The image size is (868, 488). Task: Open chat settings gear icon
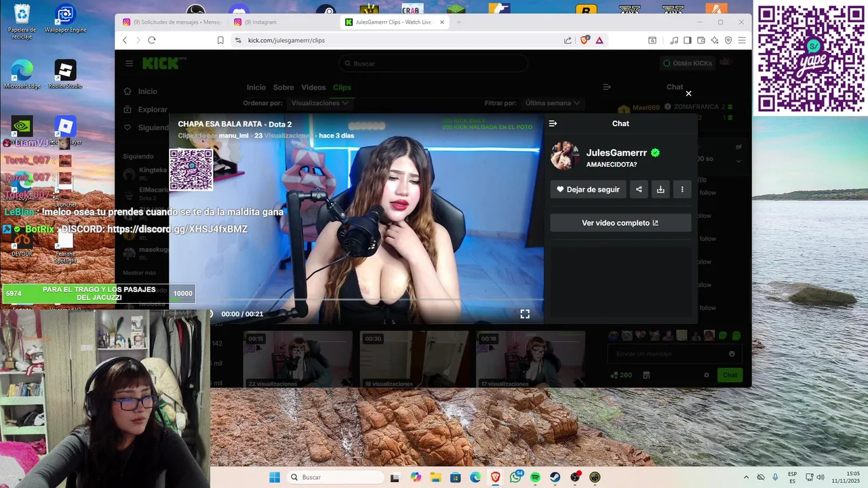(x=707, y=375)
